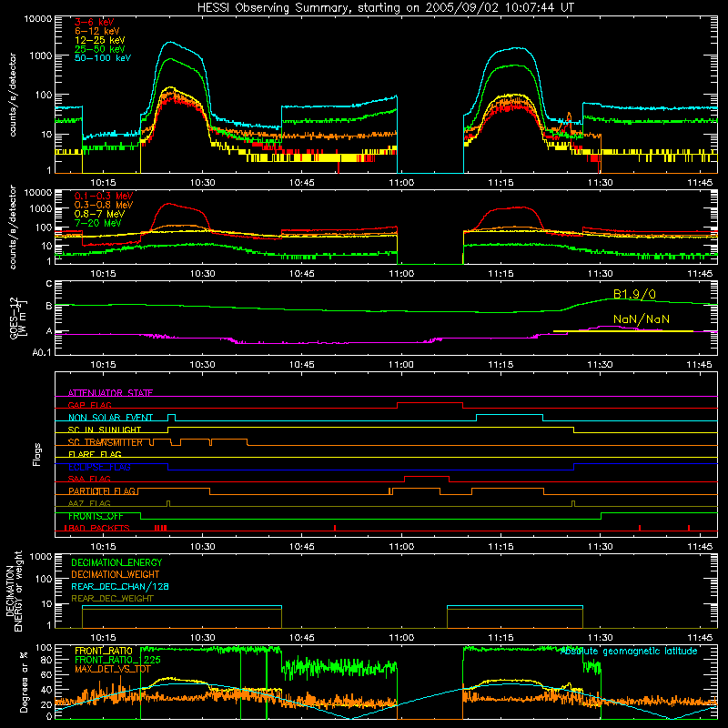Click the 0.1-0.3 MeV legend label

(104, 196)
